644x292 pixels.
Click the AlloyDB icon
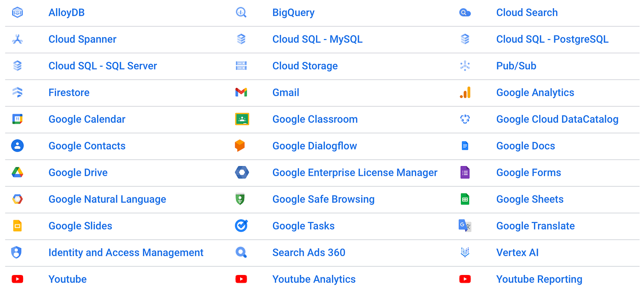click(x=17, y=12)
